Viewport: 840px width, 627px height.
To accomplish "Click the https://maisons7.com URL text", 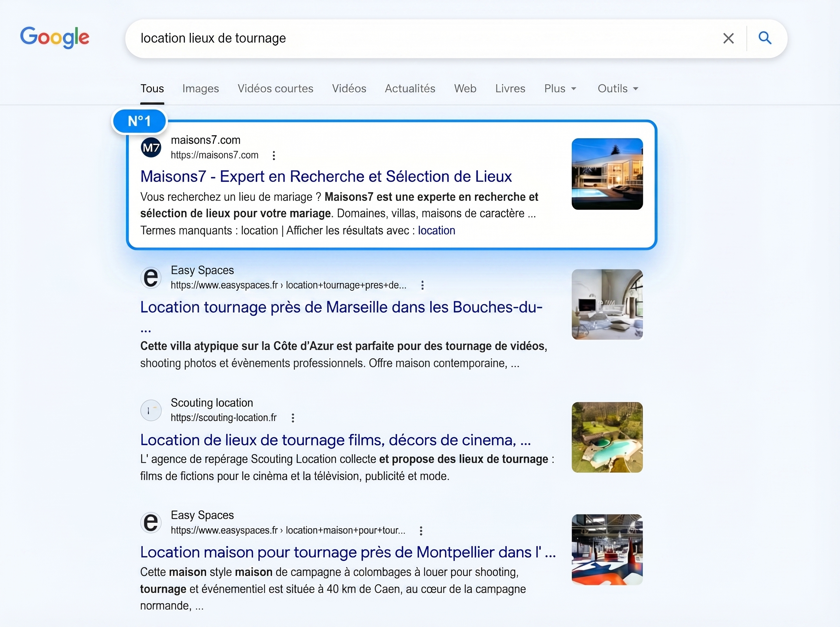I will (x=215, y=155).
